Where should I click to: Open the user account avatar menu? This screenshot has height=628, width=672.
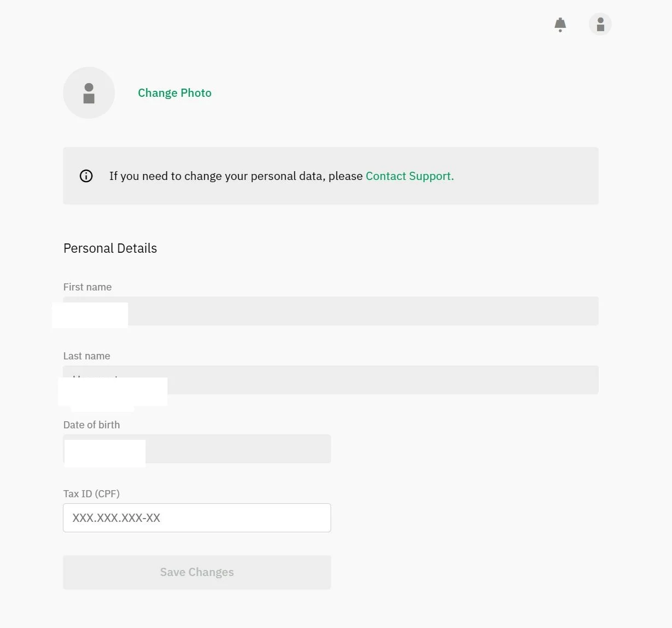tap(600, 24)
